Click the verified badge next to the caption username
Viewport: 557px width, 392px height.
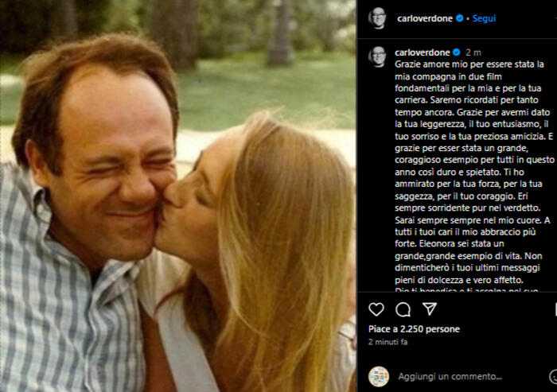pyautogui.click(x=456, y=52)
